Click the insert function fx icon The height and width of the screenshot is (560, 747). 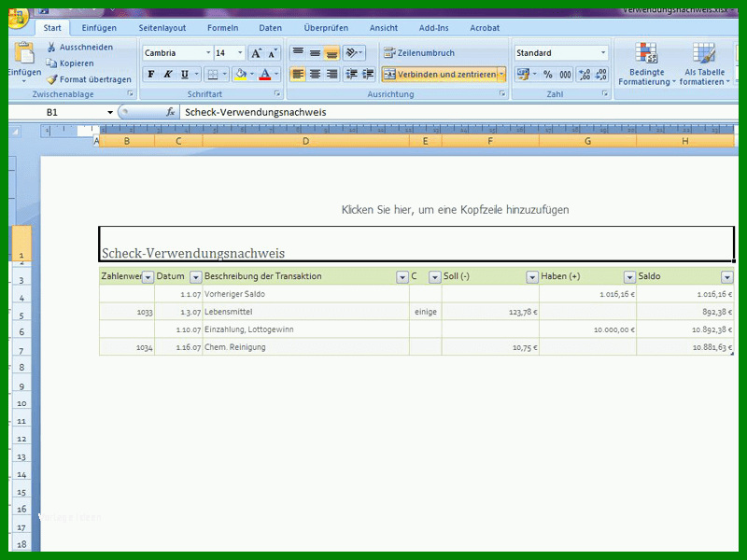click(170, 112)
